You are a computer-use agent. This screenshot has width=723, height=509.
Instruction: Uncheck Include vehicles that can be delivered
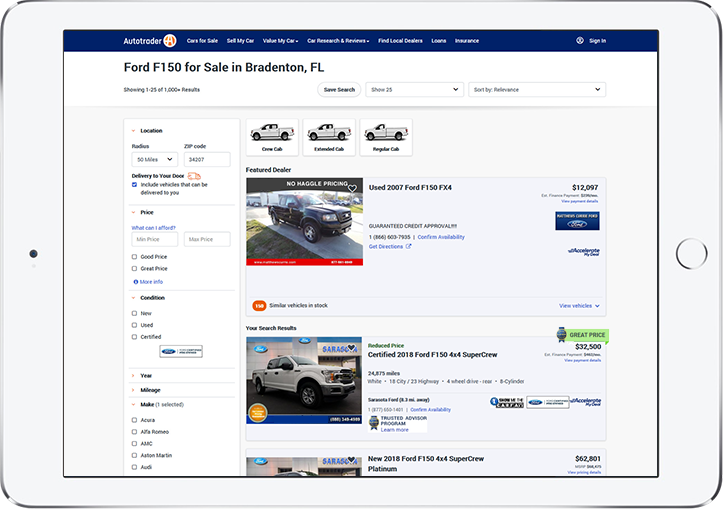135,184
